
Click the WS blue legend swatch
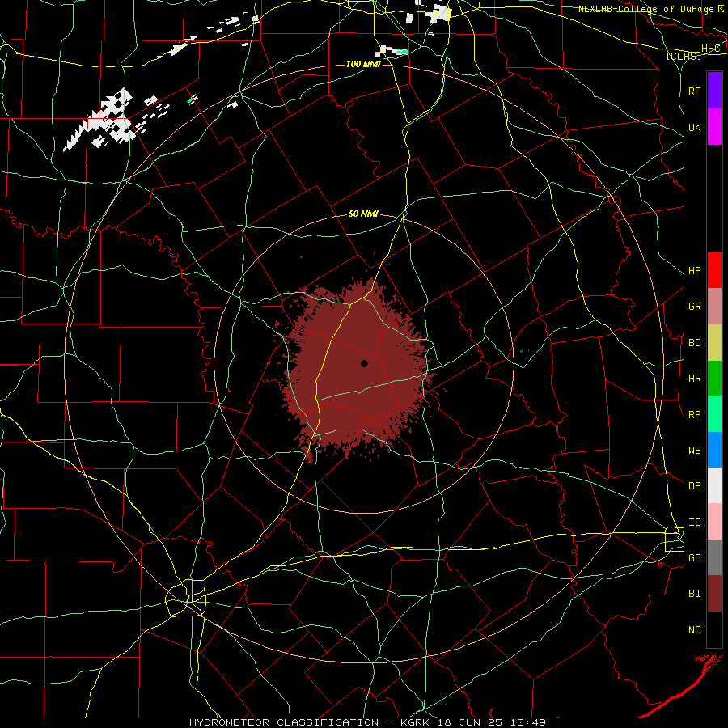point(714,450)
